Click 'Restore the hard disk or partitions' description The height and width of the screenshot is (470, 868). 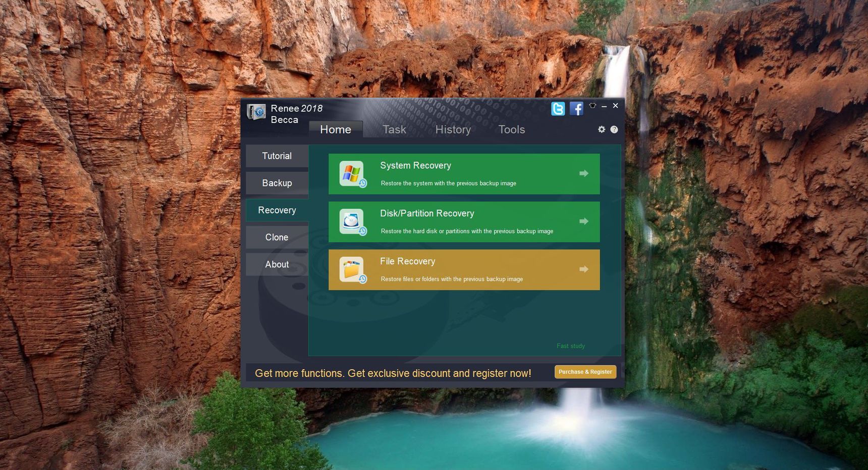(x=467, y=231)
